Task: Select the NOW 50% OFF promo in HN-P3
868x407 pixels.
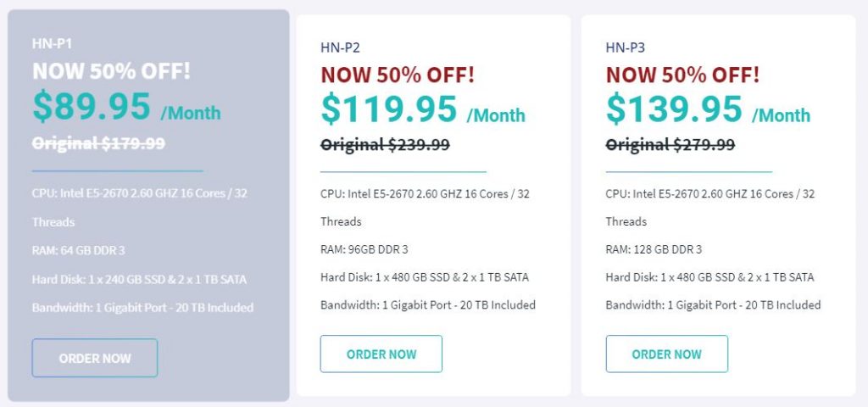Action: click(683, 75)
